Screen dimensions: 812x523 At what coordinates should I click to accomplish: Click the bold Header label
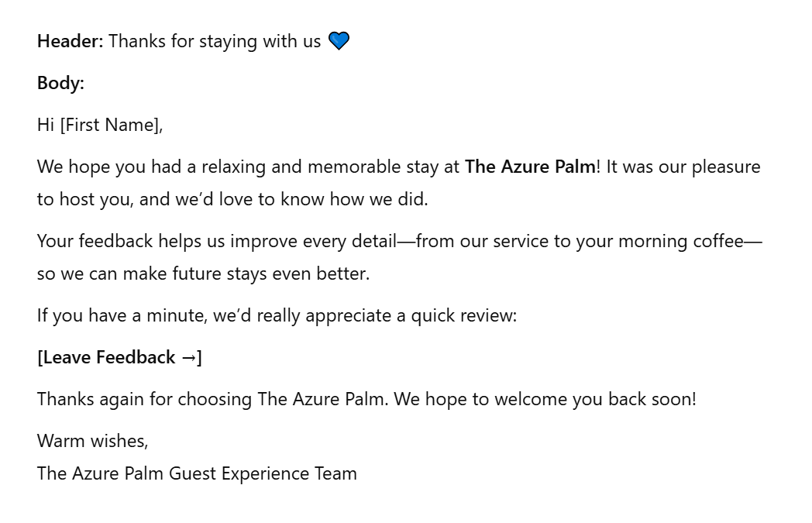pos(71,41)
